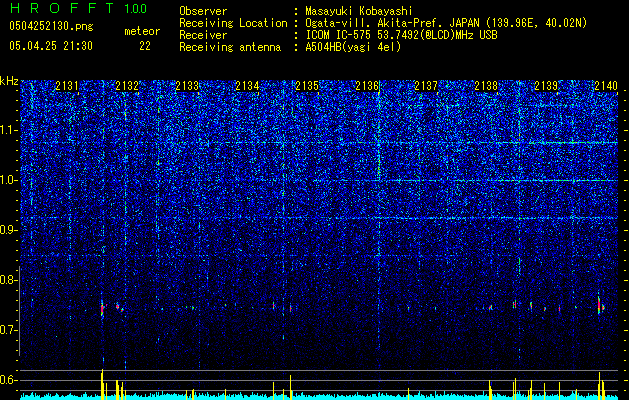This screenshot has height=400, width=629.
Task: Click the strong meteor echo just before 2132
Action: tap(102, 309)
